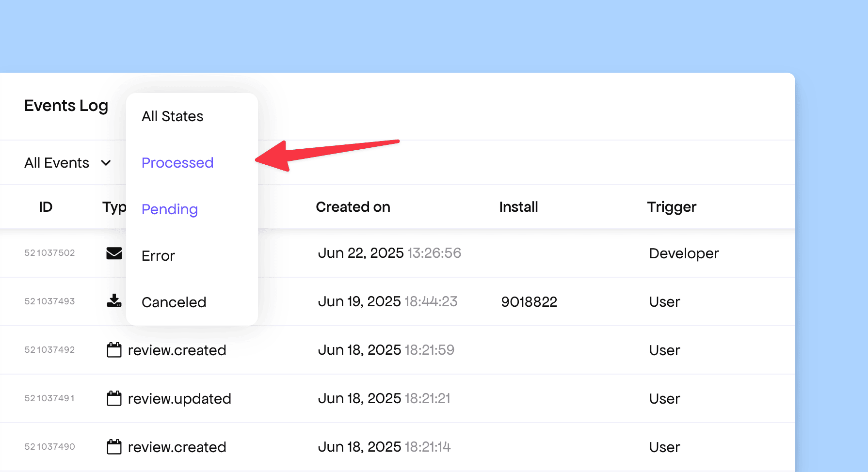This screenshot has height=472, width=868.
Task: Click the Events Log heading
Action: (x=66, y=106)
